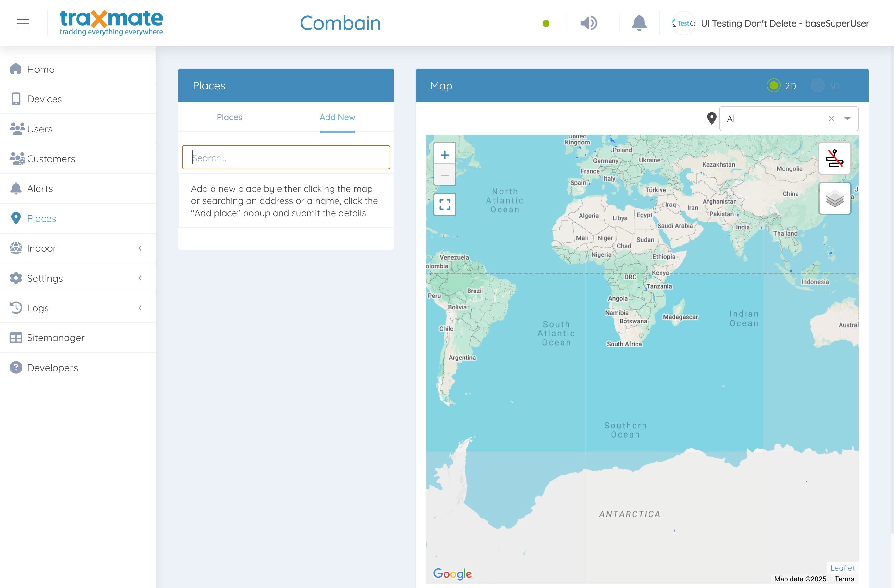Zoom out on the map
This screenshot has height=588, width=894.
pos(445,176)
